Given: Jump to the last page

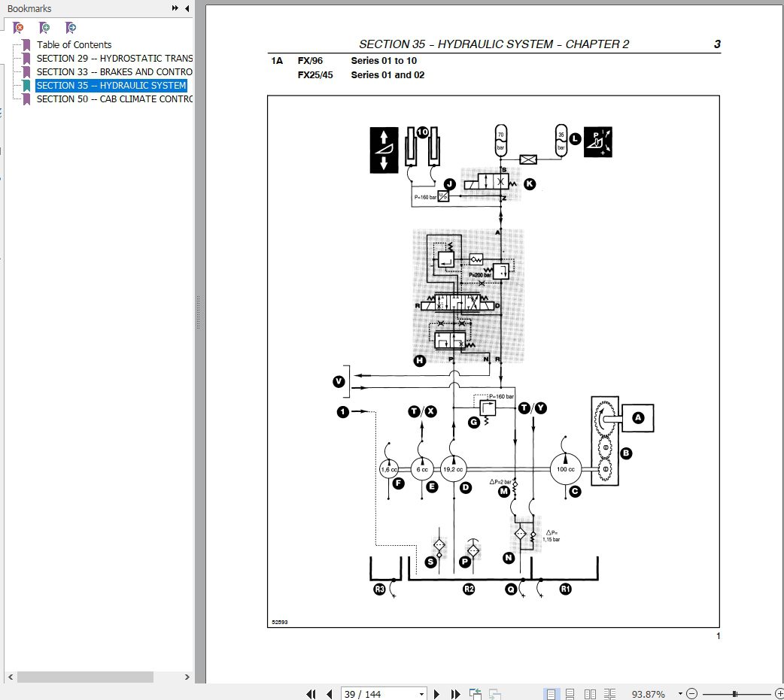Looking at the screenshot, I should [x=455, y=693].
